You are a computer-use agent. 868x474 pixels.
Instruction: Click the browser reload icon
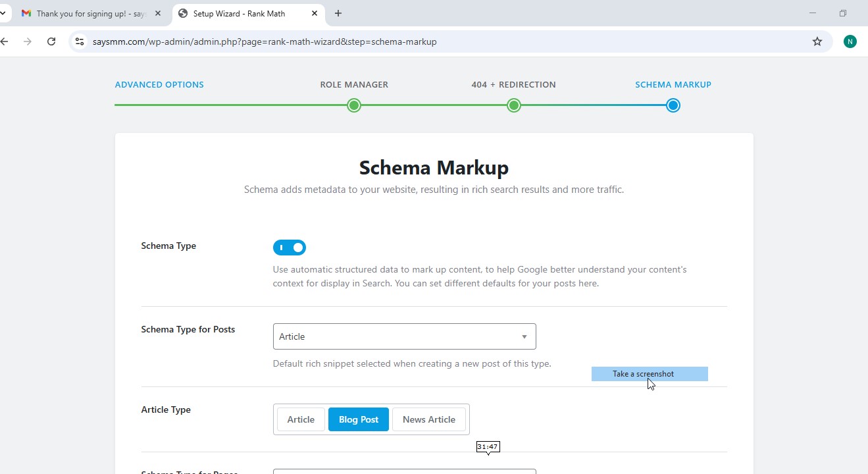pyautogui.click(x=51, y=41)
